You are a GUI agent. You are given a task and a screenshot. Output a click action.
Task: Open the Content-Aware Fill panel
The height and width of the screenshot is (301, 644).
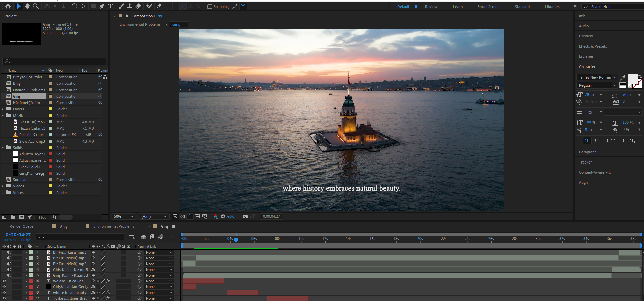[x=595, y=172]
